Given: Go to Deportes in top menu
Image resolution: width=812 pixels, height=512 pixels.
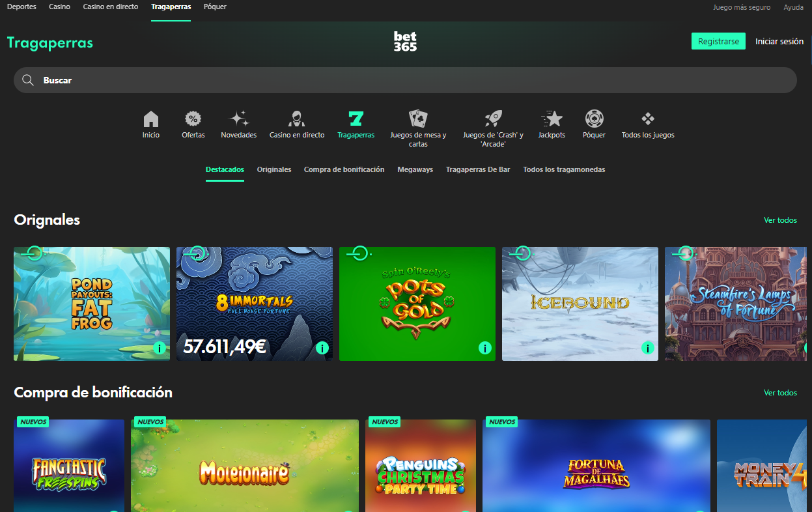Looking at the screenshot, I should [21, 7].
